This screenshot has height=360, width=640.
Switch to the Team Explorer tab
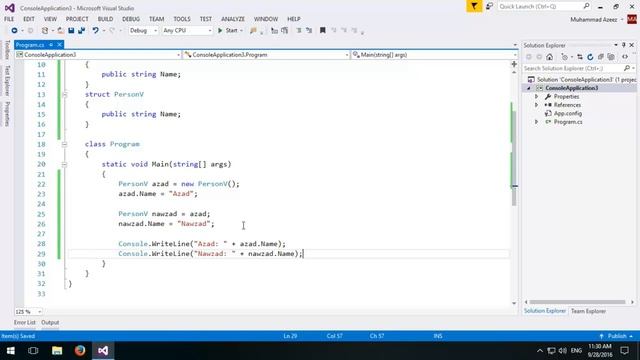[588, 311]
